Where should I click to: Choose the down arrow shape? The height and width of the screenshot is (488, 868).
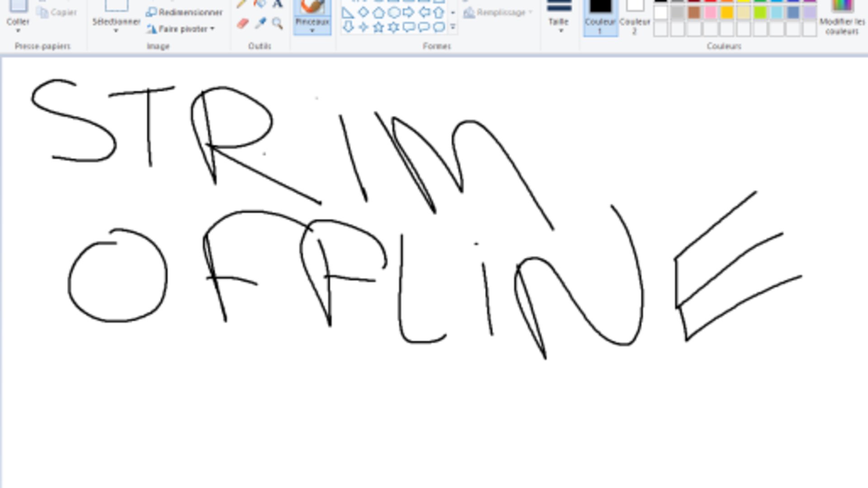(348, 28)
